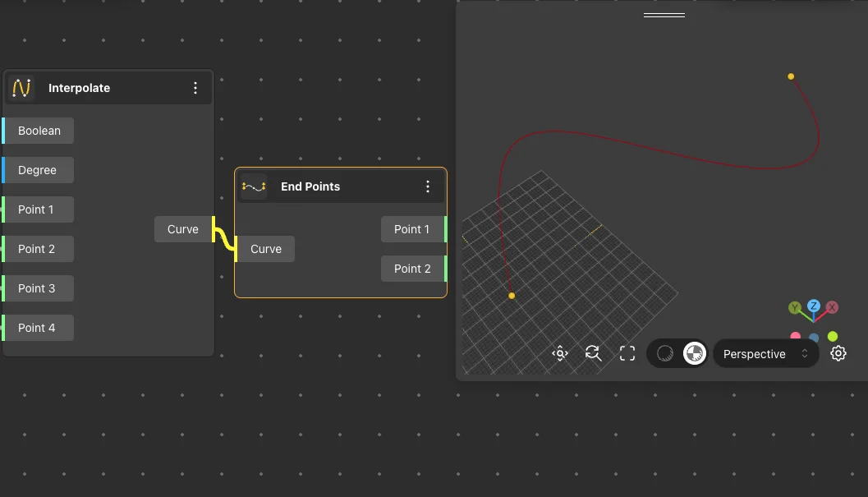The width and height of the screenshot is (868, 497).
Task: Open Interpolate node options menu
Action: tap(195, 88)
